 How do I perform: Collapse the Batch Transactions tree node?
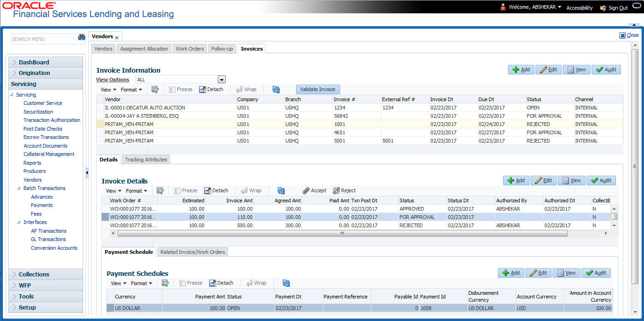click(x=19, y=188)
